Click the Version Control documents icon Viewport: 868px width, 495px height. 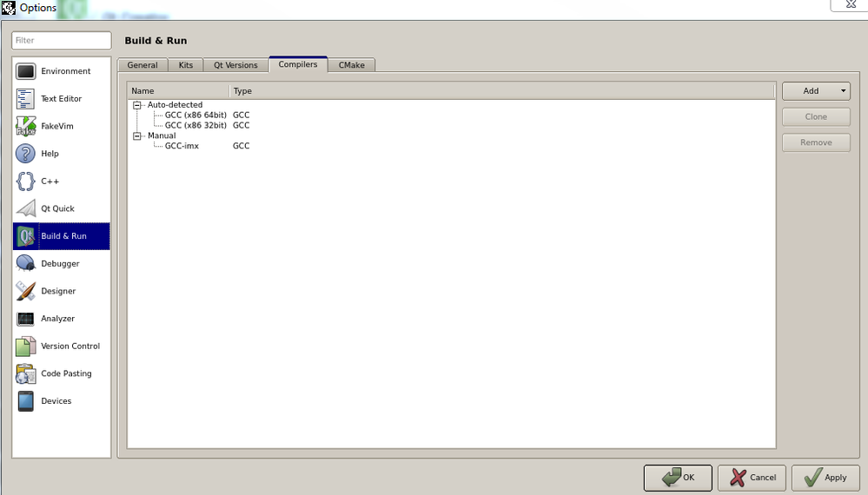(25, 346)
